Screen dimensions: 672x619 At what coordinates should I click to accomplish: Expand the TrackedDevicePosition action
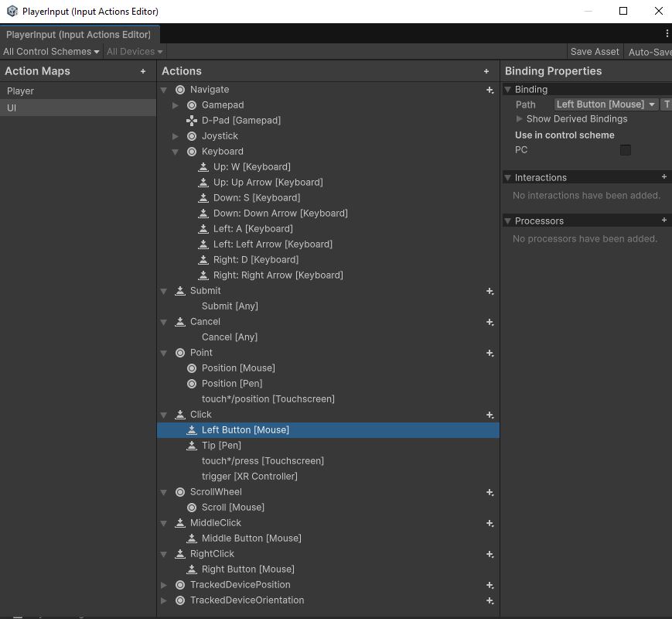[164, 585]
